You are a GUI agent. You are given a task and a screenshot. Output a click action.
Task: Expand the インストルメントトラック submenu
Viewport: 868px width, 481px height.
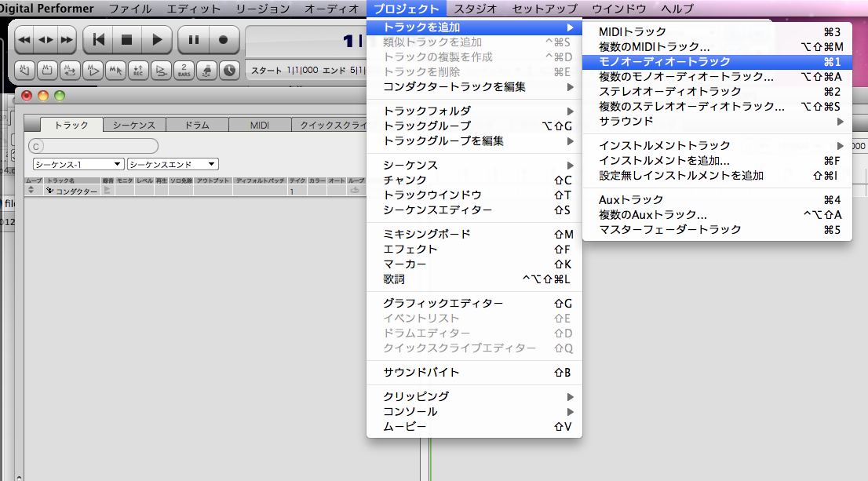pos(717,146)
